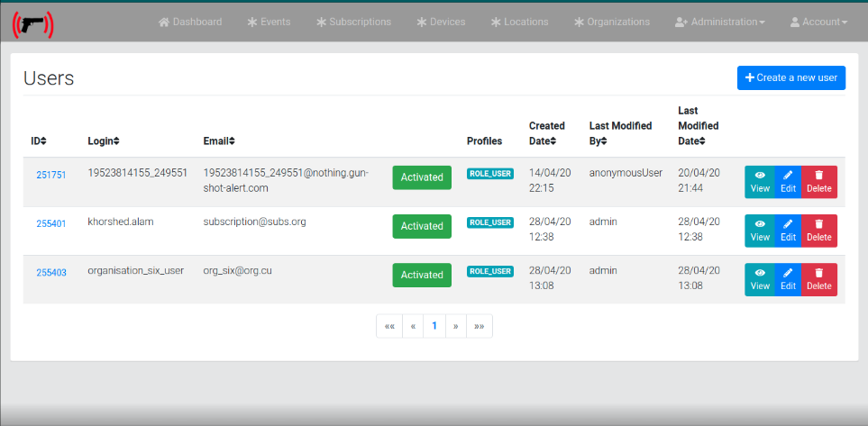Viewport: 868px width, 426px height.
Task: Edit user organisation_six_user
Action: point(788,279)
